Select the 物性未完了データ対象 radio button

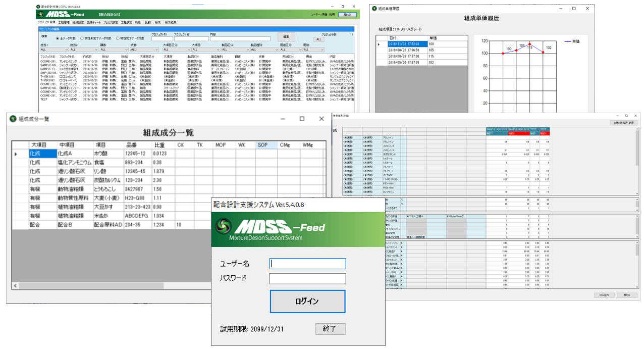pyautogui.click(x=82, y=38)
